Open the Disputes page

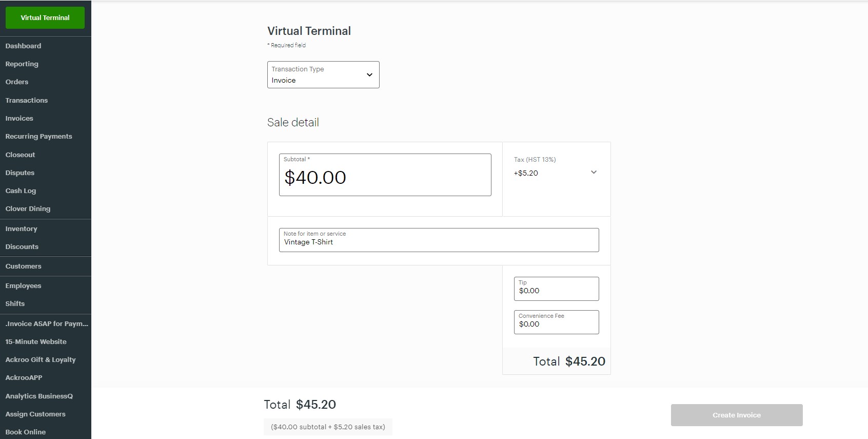[x=19, y=173]
